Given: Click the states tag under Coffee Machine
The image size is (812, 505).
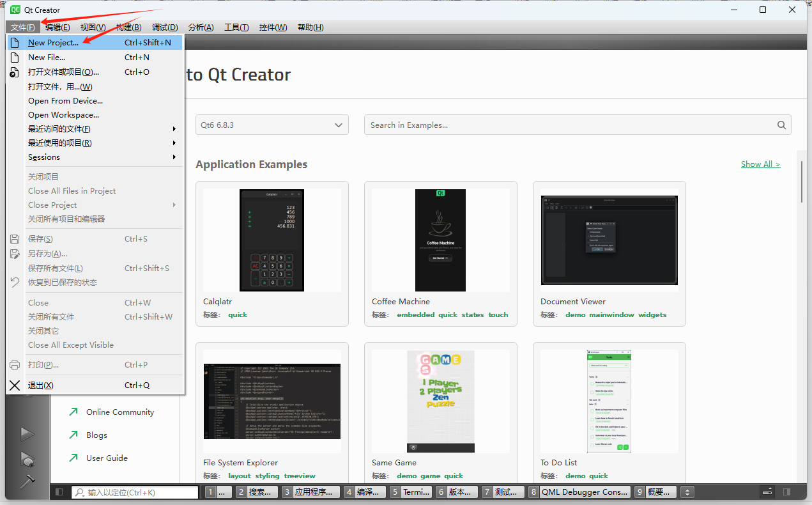Looking at the screenshot, I should click(x=473, y=315).
